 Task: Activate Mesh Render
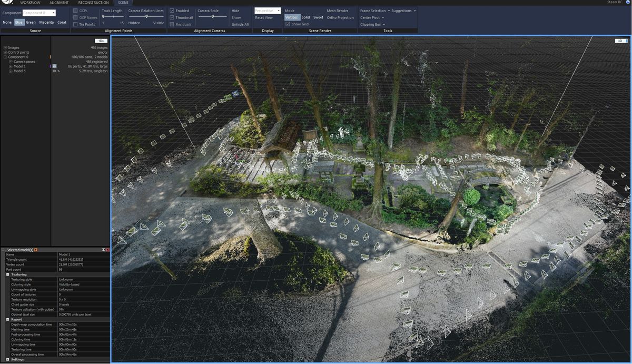pos(338,11)
